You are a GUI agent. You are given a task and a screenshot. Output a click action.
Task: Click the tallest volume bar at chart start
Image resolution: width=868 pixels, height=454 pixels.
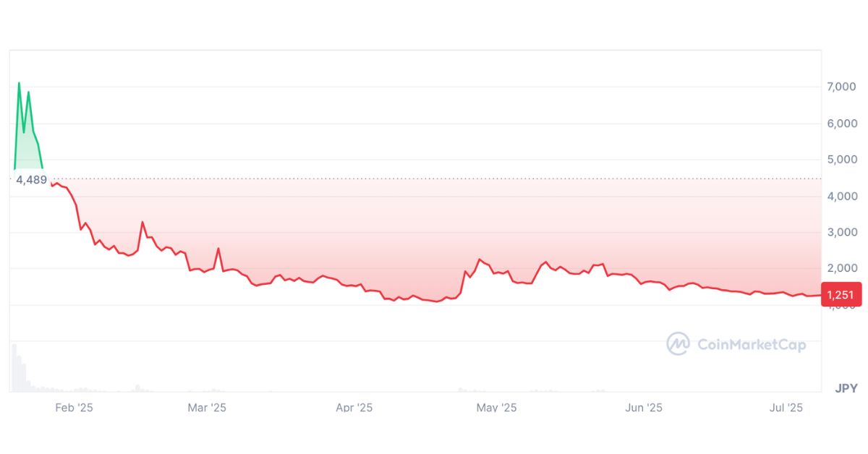click(14, 368)
